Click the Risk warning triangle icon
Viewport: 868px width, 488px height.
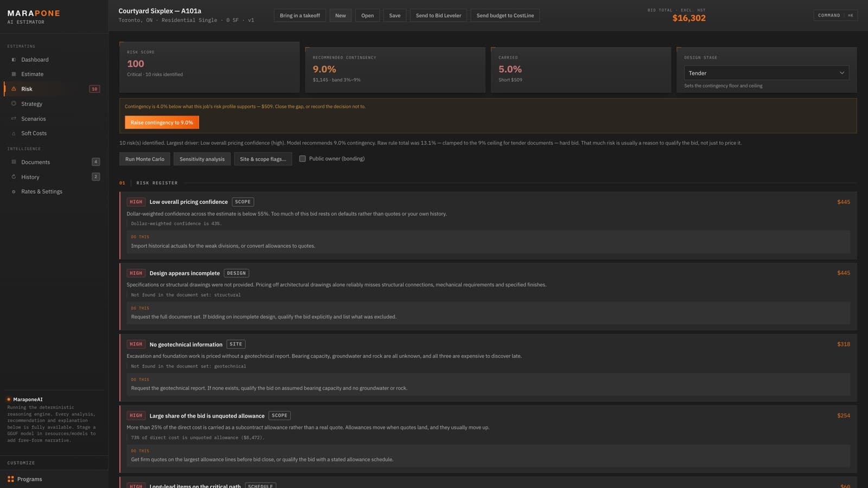point(14,89)
